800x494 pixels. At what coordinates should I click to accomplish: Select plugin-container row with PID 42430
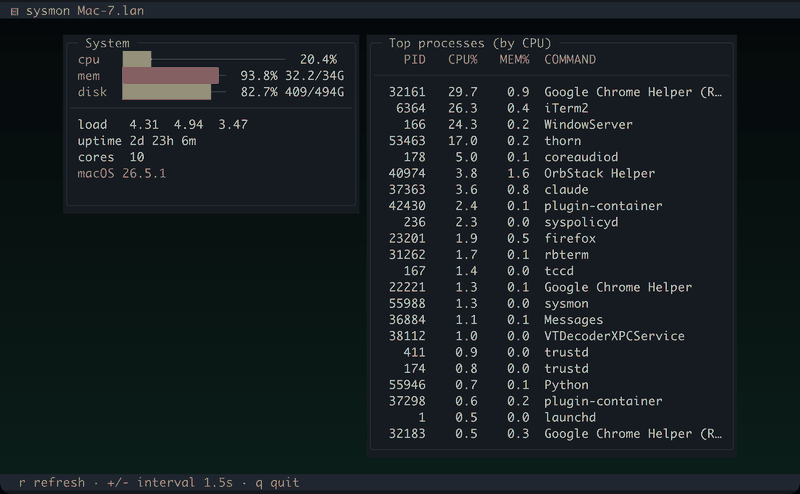tap(552, 206)
